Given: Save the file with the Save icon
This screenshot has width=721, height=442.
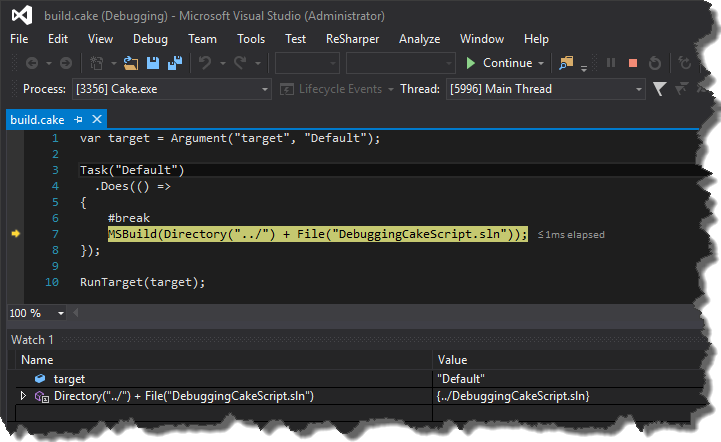Looking at the screenshot, I should [153, 63].
